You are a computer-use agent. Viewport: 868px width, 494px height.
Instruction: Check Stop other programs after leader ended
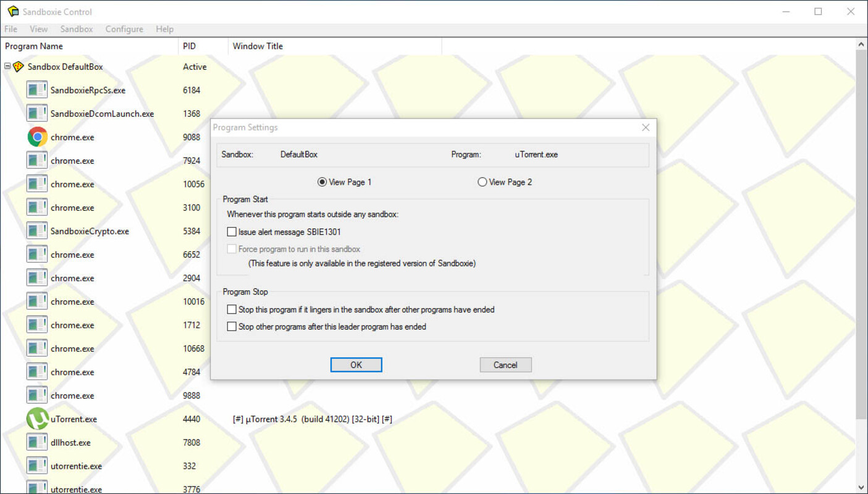pyautogui.click(x=232, y=327)
